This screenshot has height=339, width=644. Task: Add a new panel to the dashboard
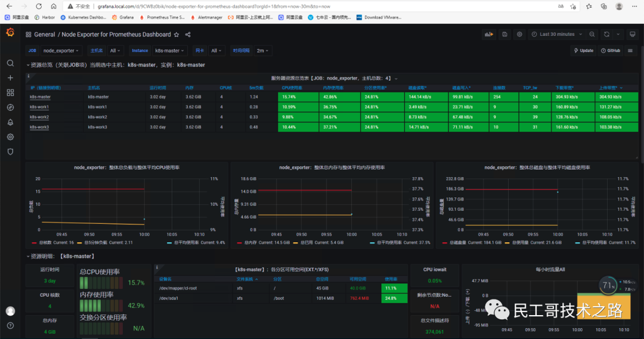coord(489,35)
